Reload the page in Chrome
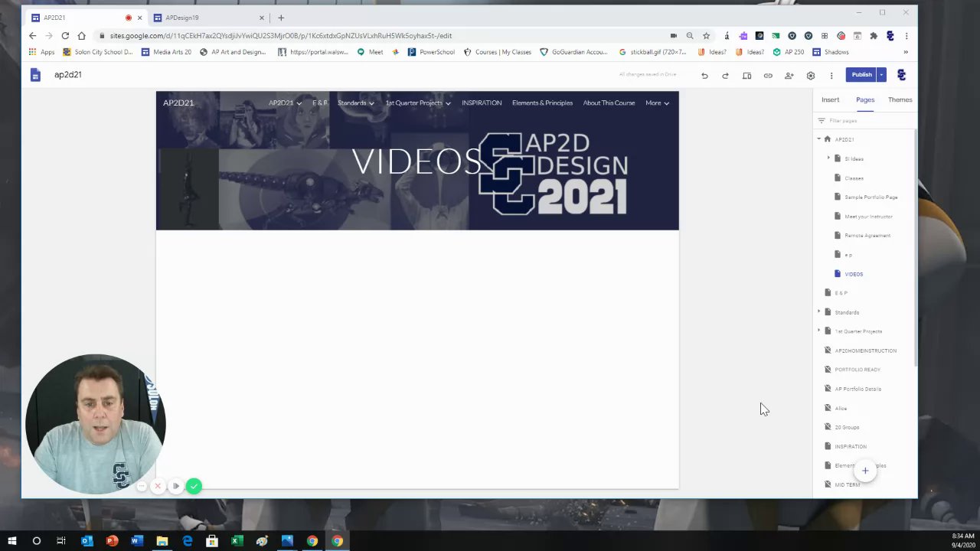This screenshot has height=551, width=980. tap(65, 35)
